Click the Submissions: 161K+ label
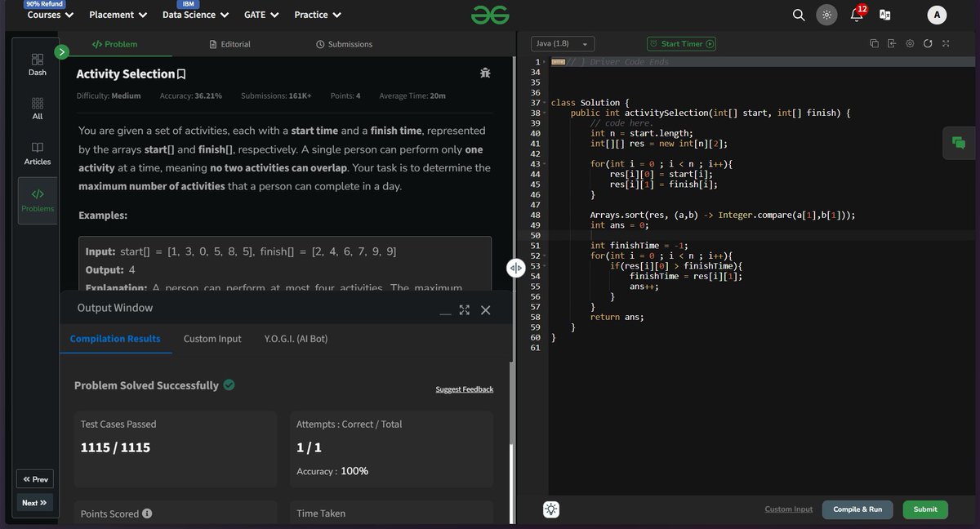Viewport: 980px width, 529px height. click(277, 96)
